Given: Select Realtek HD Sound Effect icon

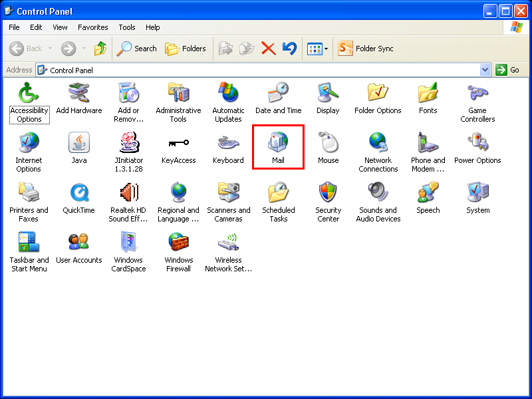Looking at the screenshot, I should [x=128, y=203].
